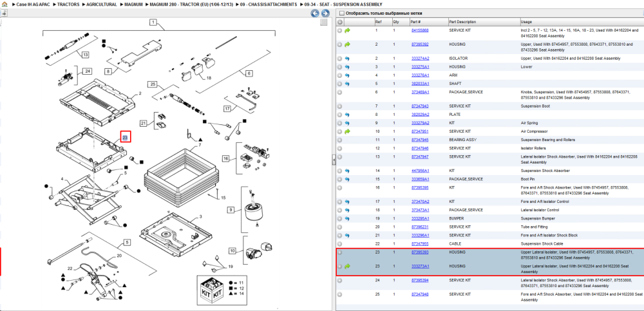
Task: Add CABLE 87347955 with plus icon
Action: [x=339, y=244]
